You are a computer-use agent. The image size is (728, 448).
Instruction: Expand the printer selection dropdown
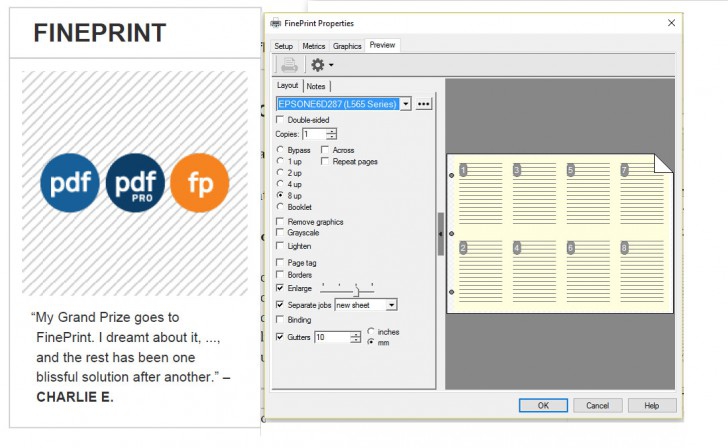tap(405, 104)
